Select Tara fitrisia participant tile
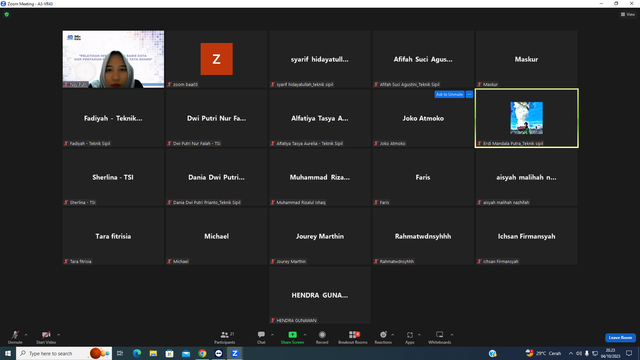Screen dimensions: 640x360 coord(113,236)
